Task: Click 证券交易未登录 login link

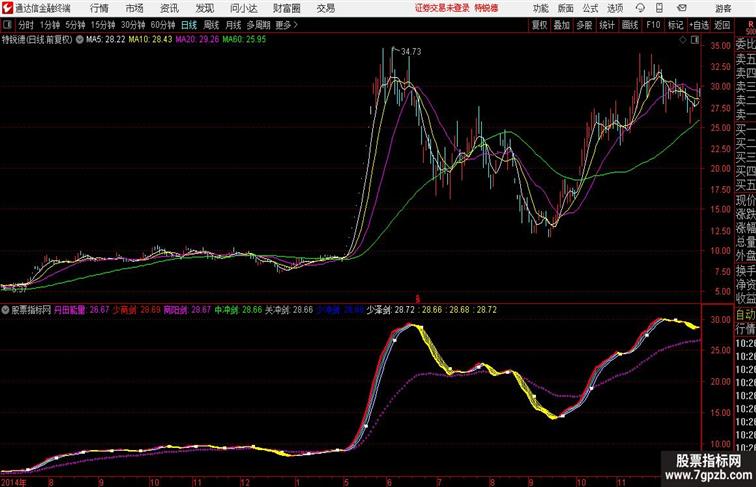Action: click(442, 8)
